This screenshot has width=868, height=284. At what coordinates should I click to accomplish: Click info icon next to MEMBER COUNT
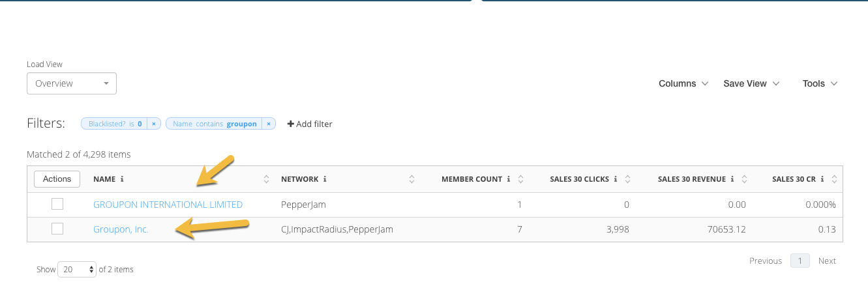point(509,179)
